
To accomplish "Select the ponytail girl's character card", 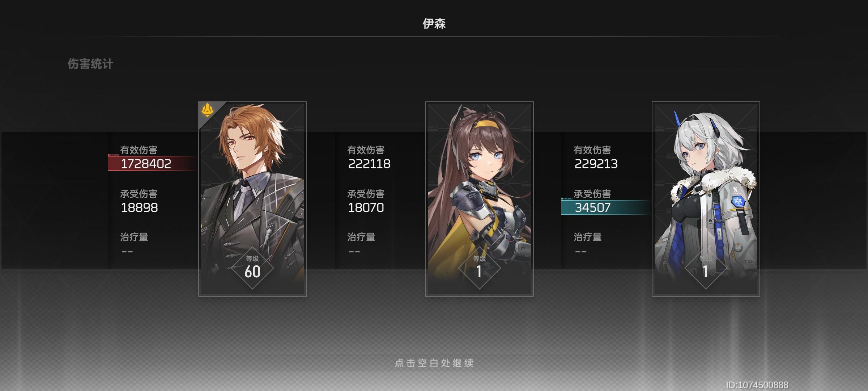I will [x=480, y=199].
